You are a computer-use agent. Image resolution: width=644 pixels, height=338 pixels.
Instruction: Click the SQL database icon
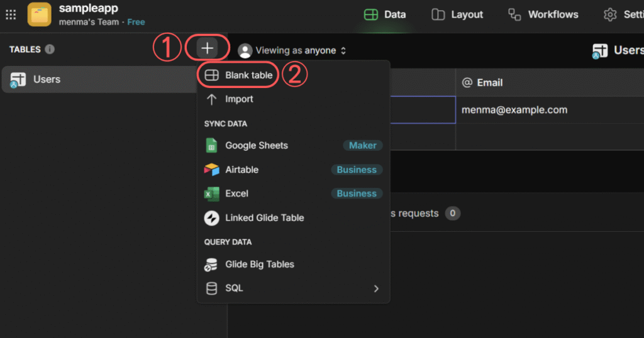click(x=211, y=288)
